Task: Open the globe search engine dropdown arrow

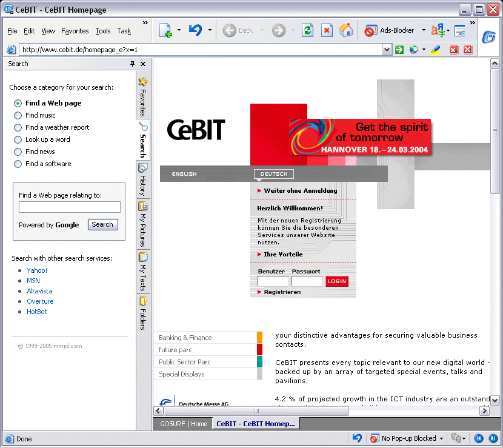Action: 424,50
